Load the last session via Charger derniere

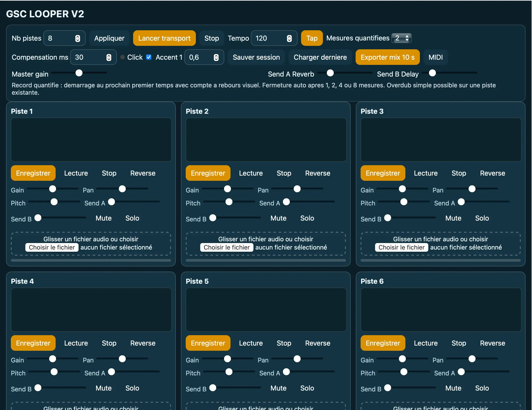coord(320,57)
